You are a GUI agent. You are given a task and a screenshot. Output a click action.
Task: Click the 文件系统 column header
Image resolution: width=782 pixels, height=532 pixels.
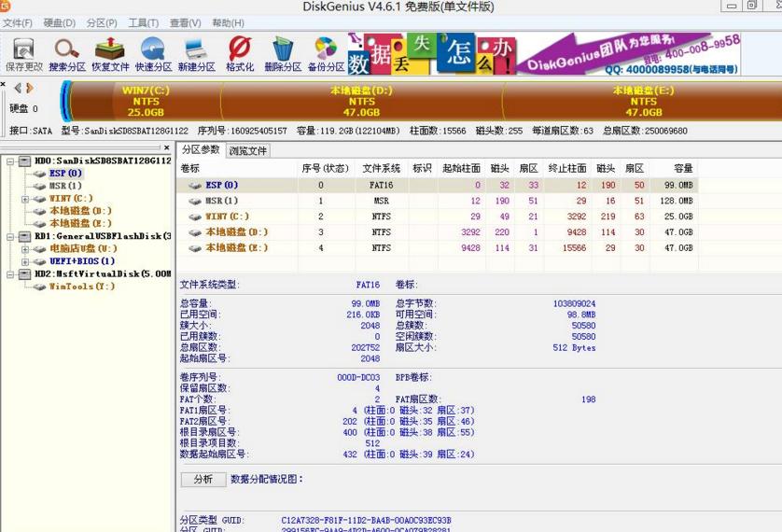382,169
